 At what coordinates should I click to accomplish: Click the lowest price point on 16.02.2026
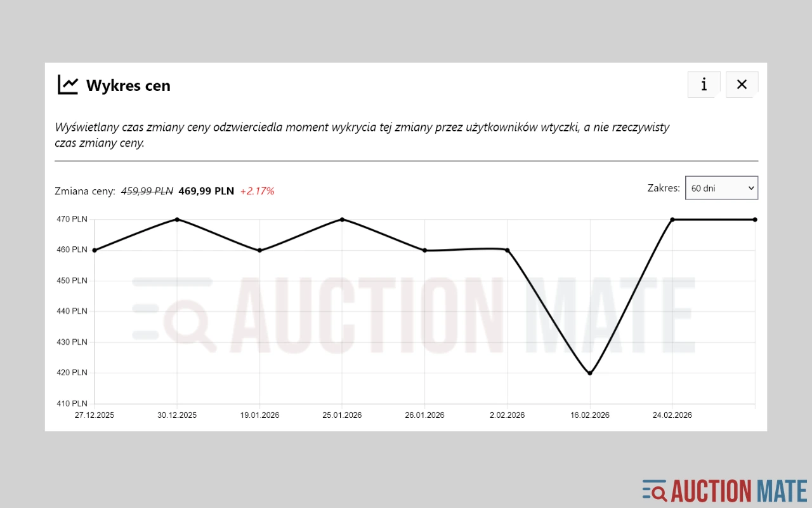point(590,373)
